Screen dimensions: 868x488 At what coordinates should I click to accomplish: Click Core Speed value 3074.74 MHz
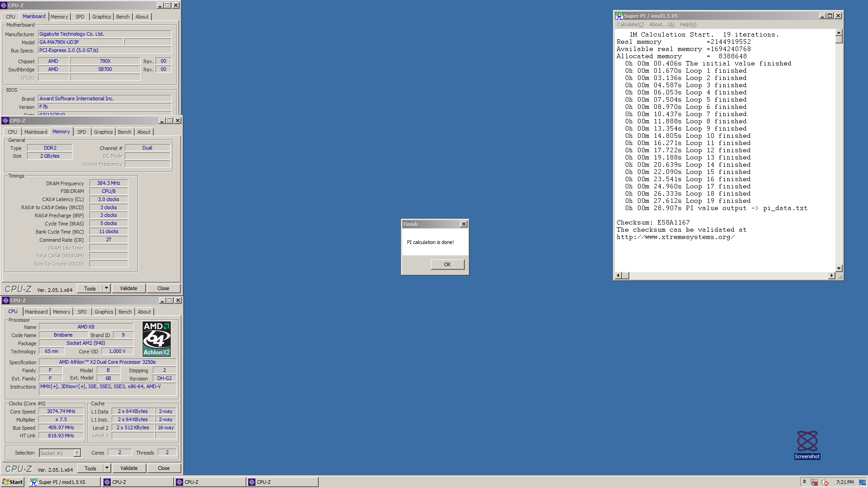point(61,411)
